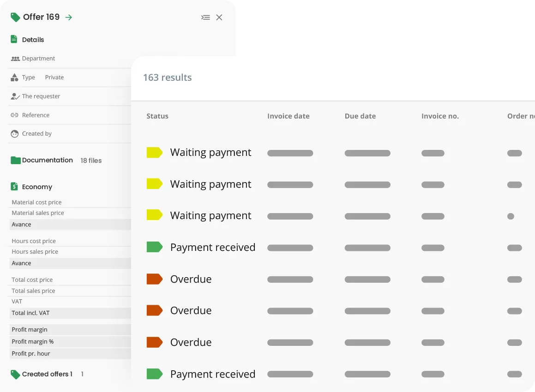Click the Created by avatar icon
The height and width of the screenshot is (392, 535).
coord(13,133)
